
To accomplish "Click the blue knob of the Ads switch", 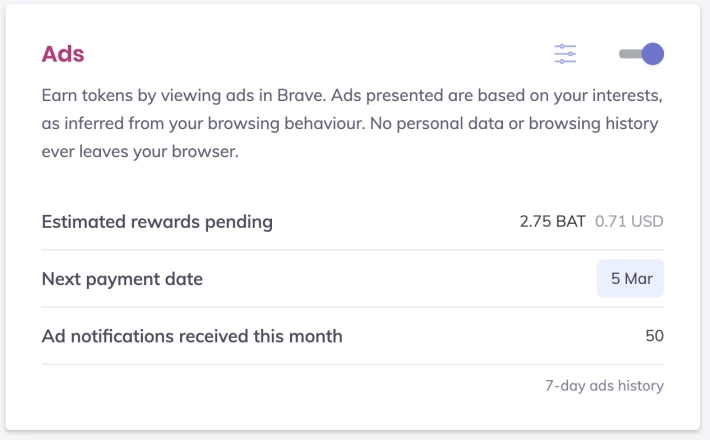I will coord(653,54).
